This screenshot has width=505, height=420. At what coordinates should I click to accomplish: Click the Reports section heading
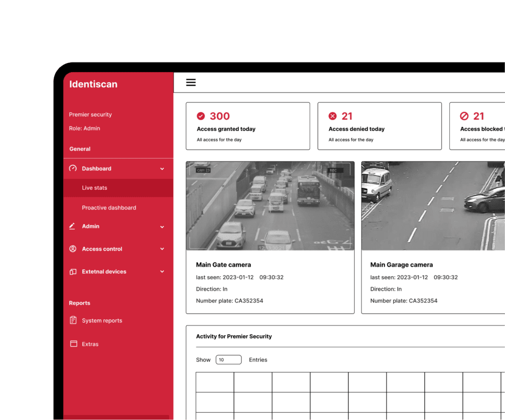click(79, 303)
